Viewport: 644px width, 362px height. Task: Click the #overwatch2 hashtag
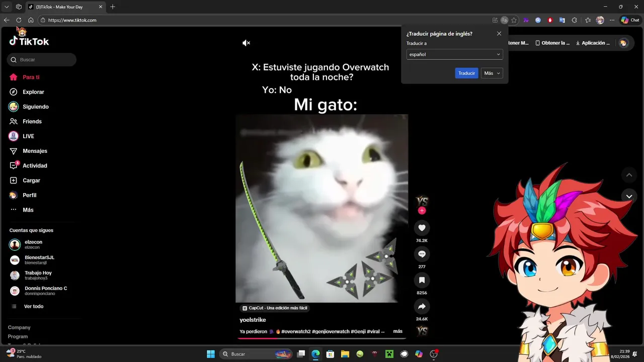tap(296, 331)
